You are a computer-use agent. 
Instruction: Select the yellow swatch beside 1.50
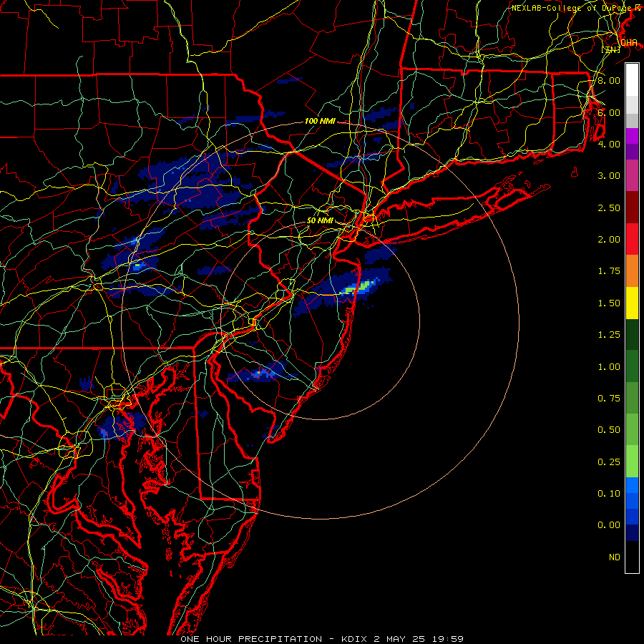[632, 303]
